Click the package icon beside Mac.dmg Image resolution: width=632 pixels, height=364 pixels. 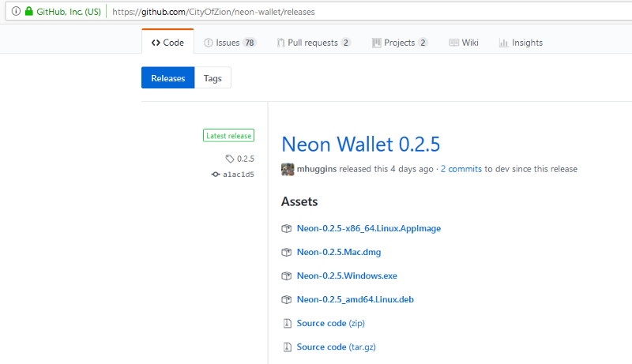[287, 253]
